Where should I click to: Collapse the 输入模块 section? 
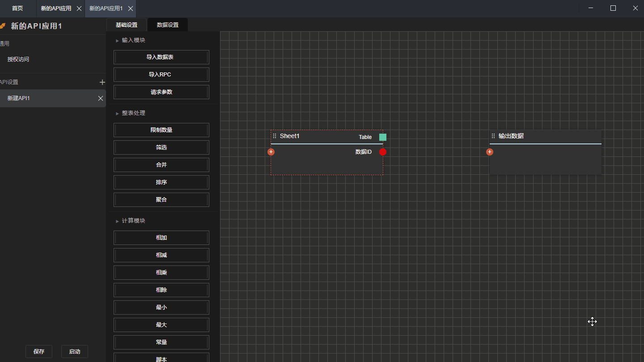point(118,41)
